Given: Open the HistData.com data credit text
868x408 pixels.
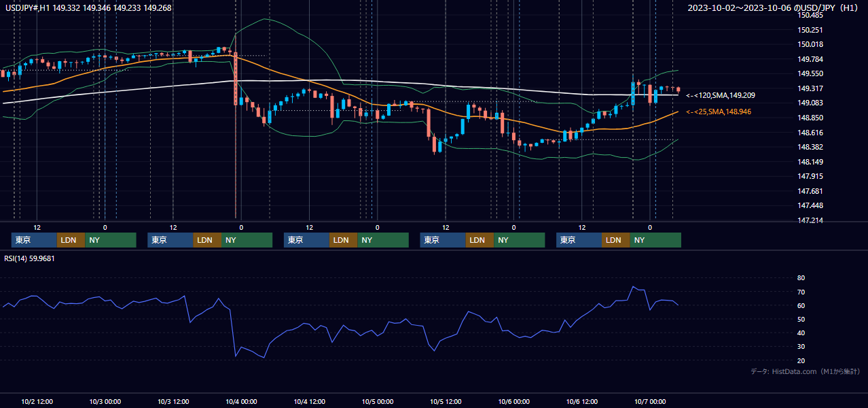Looking at the screenshot, I should point(806,371).
